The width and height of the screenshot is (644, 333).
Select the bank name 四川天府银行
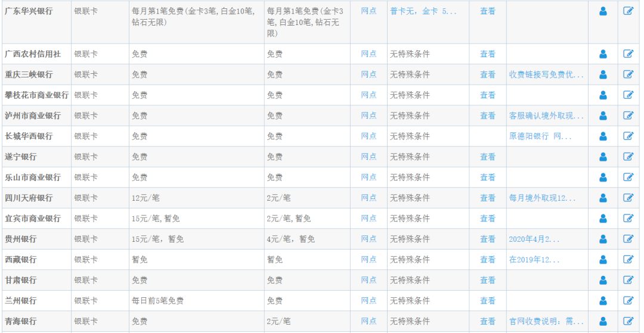coord(29,198)
